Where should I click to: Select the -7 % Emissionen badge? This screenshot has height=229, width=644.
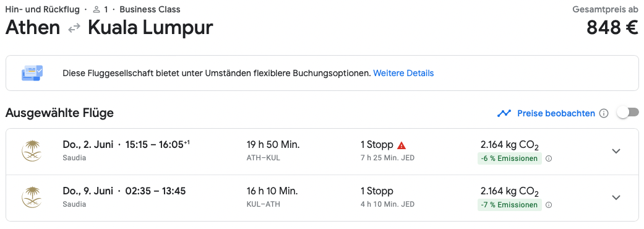click(x=509, y=205)
